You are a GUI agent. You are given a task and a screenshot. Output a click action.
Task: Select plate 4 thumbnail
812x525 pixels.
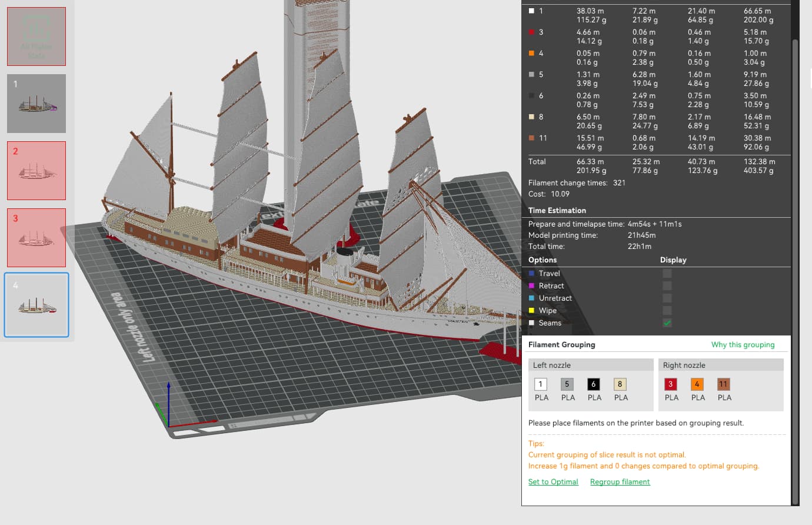(x=36, y=305)
